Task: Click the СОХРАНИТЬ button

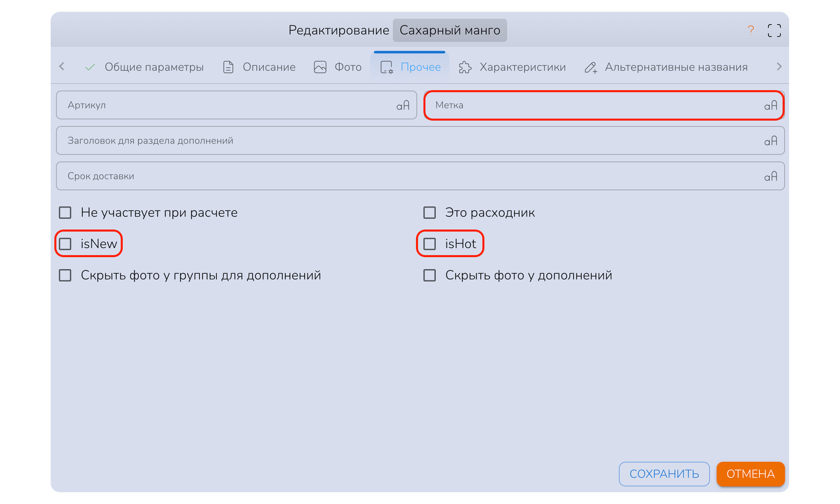Action: (664, 474)
